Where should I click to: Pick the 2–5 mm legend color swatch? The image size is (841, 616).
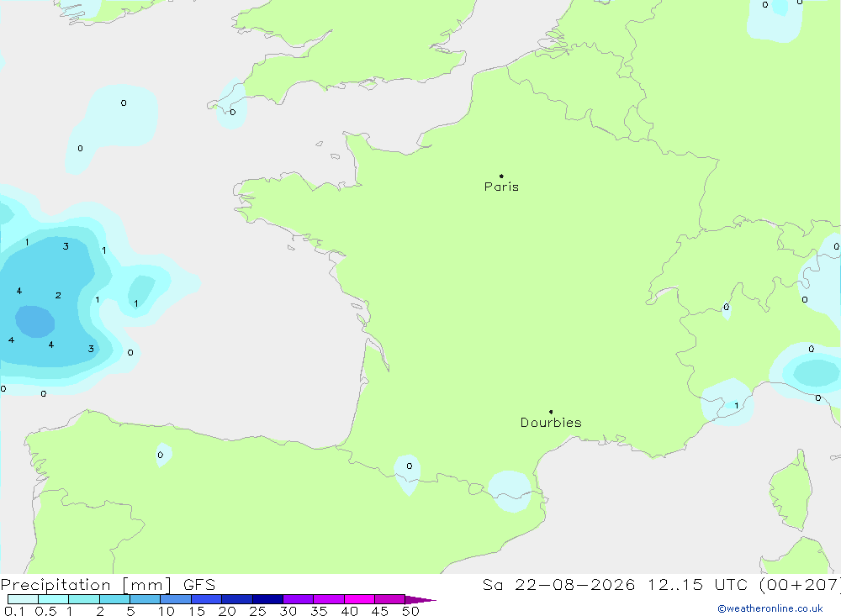pyautogui.click(x=114, y=599)
